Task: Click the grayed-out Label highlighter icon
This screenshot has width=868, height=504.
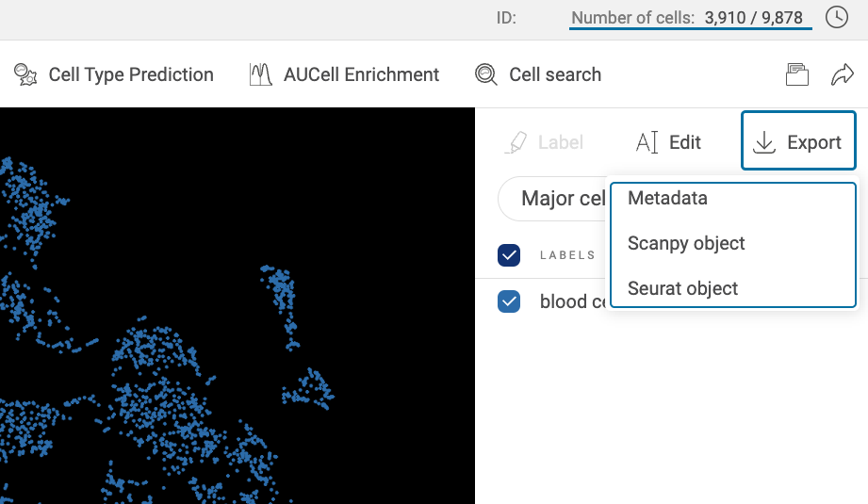Action: pos(516,142)
